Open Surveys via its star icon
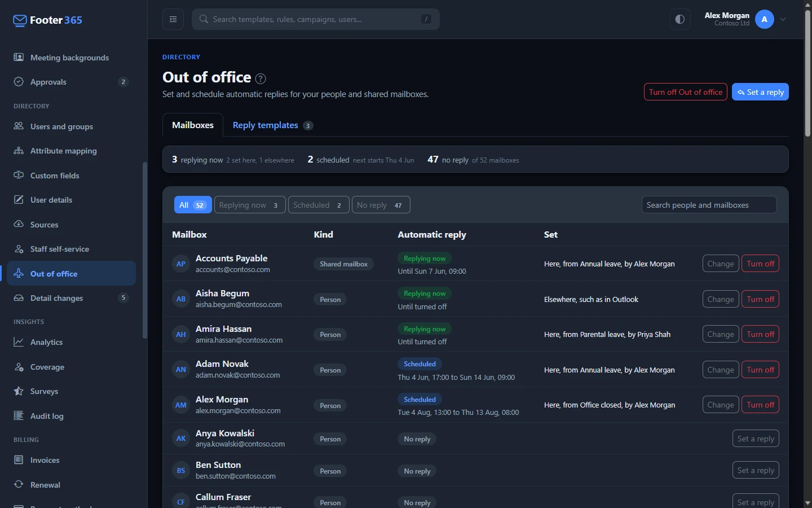 (19, 391)
